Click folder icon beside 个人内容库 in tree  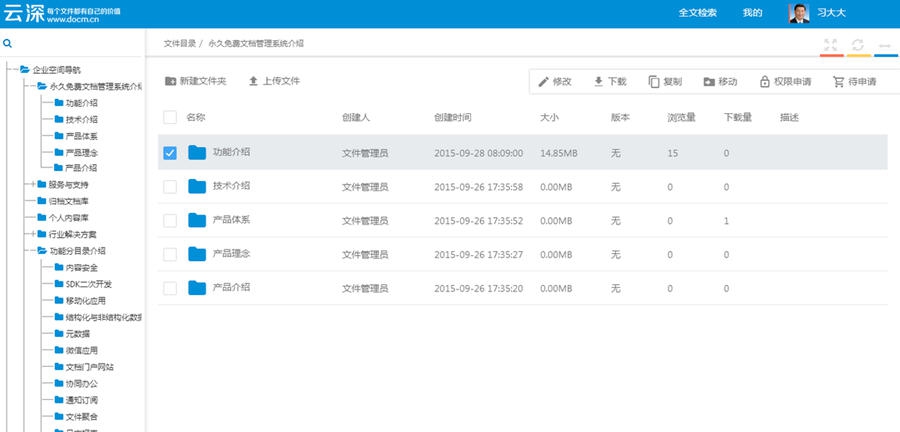click(x=41, y=217)
